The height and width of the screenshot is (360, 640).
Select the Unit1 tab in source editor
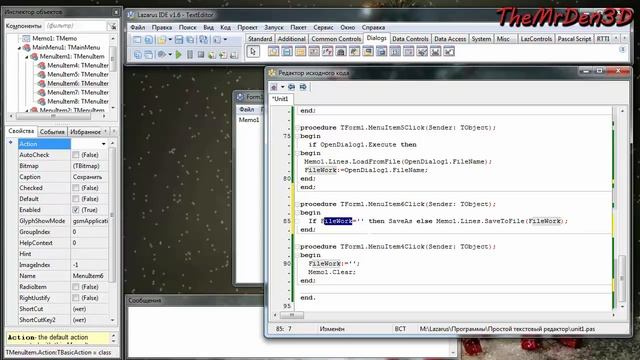pos(280,99)
